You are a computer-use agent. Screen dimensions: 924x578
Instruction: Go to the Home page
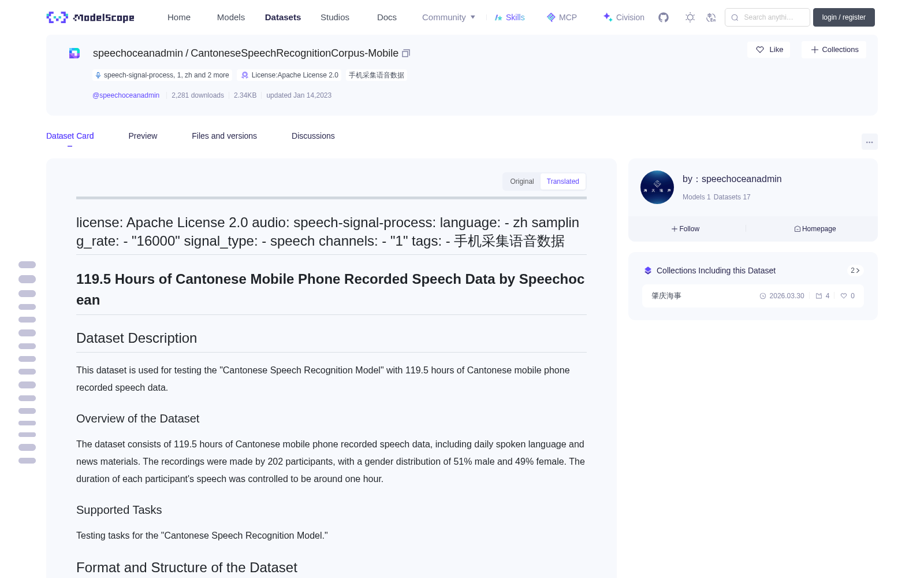coord(179,17)
